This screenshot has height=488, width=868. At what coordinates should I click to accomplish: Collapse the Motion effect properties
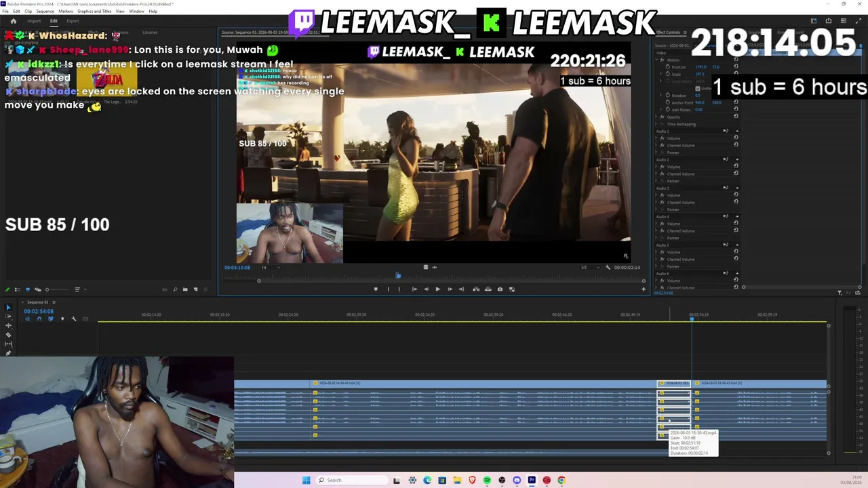(x=656, y=60)
